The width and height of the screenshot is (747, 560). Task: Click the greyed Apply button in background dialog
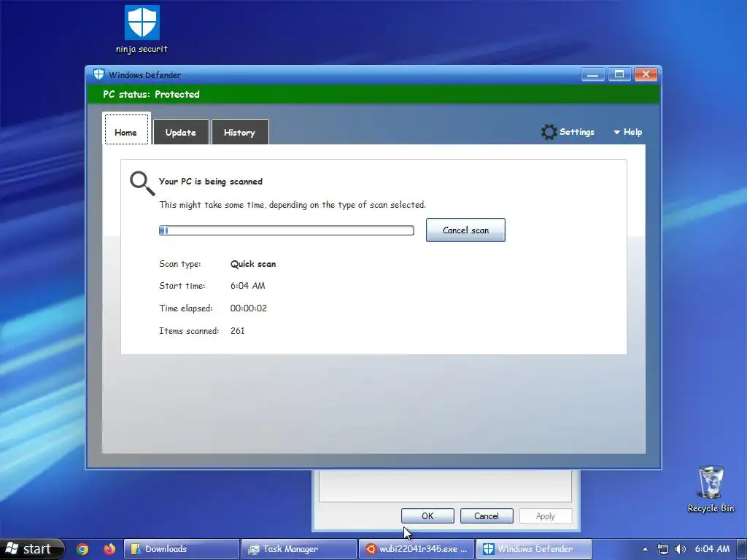[x=546, y=516]
